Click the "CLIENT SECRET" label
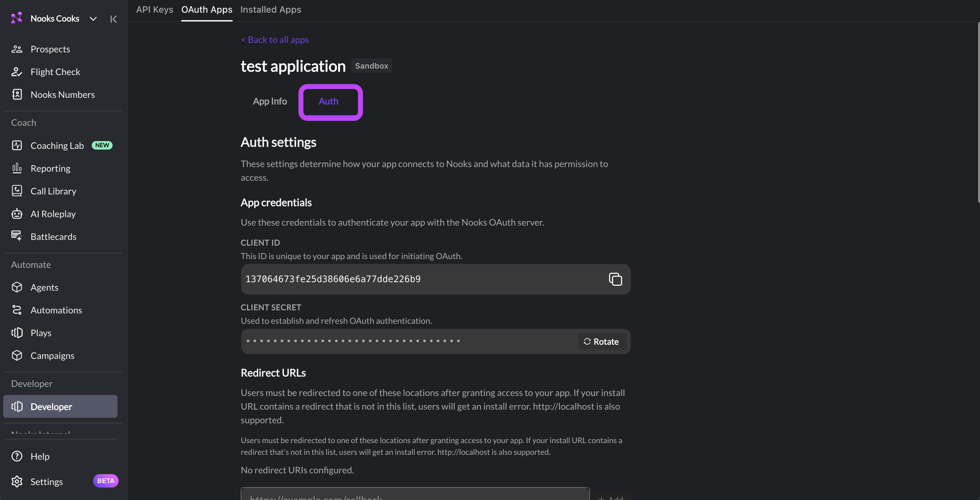The height and width of the screenshot is (500, 980). pyautogui.click(x=271, y=307)
